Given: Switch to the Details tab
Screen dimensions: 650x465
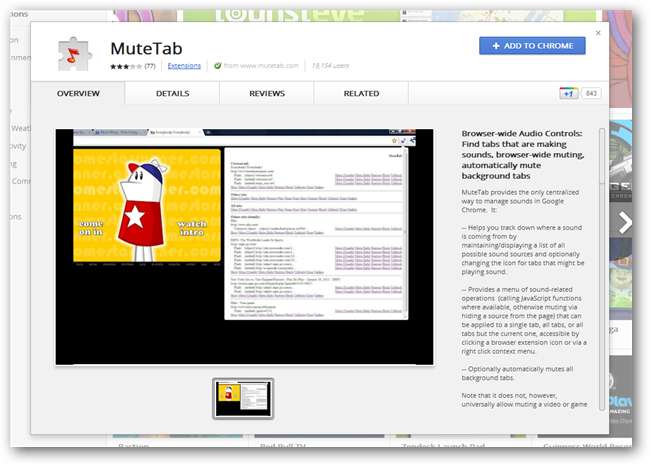Looking at the screenshot, I should coord(172,93).
